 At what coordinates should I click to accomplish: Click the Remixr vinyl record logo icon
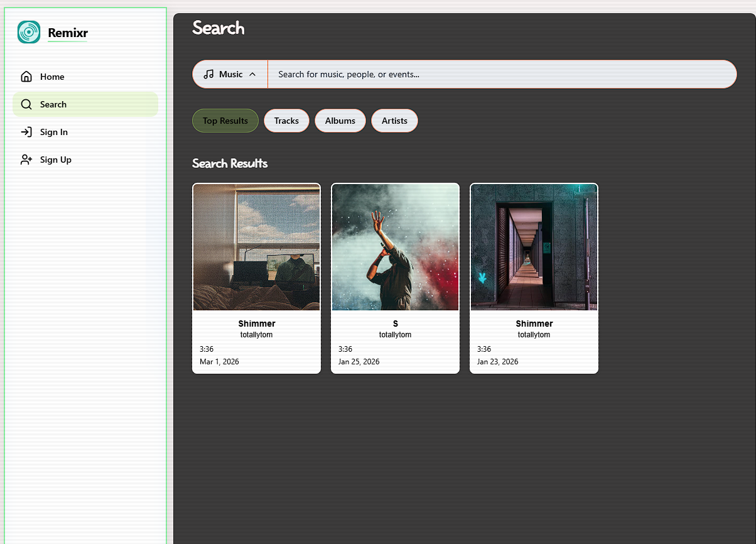coord(28,31)
